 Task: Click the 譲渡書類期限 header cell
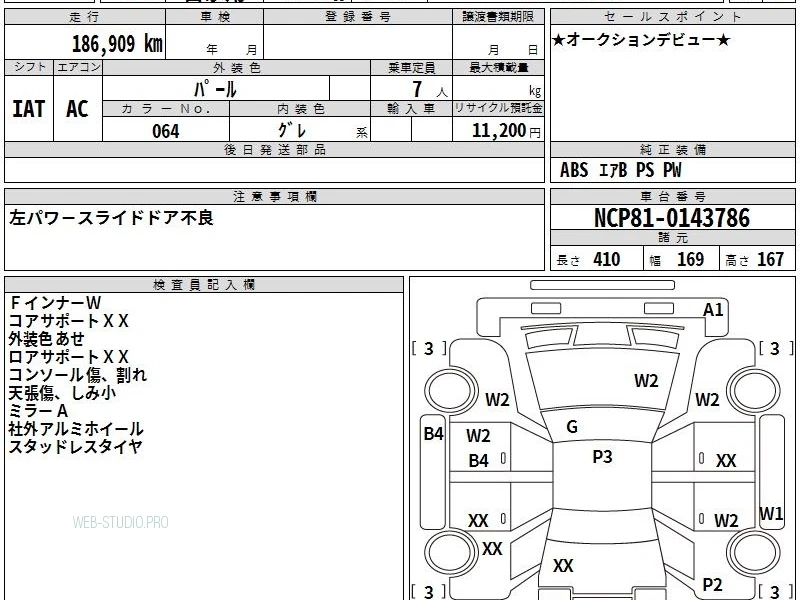[498, 17]
